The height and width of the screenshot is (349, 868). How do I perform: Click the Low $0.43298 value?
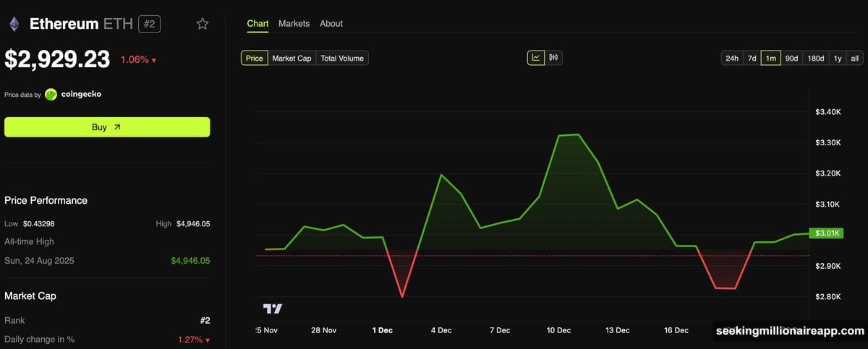click(38, 224)
